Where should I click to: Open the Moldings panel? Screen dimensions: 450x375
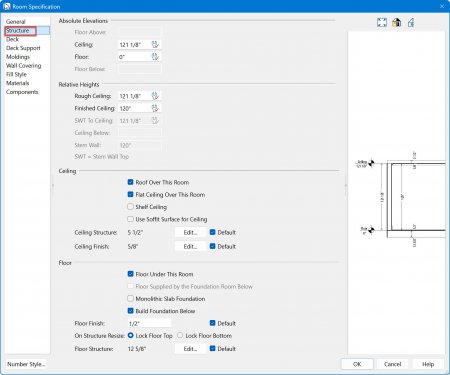18,57
